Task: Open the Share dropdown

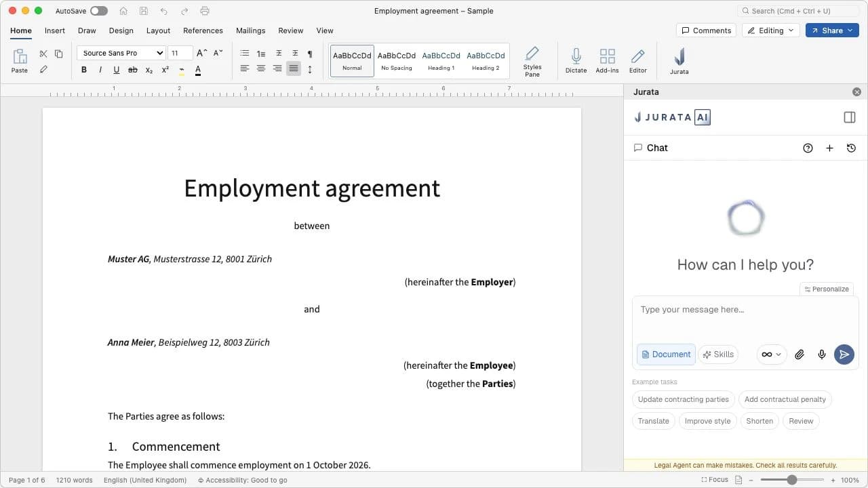Action: 832,30
